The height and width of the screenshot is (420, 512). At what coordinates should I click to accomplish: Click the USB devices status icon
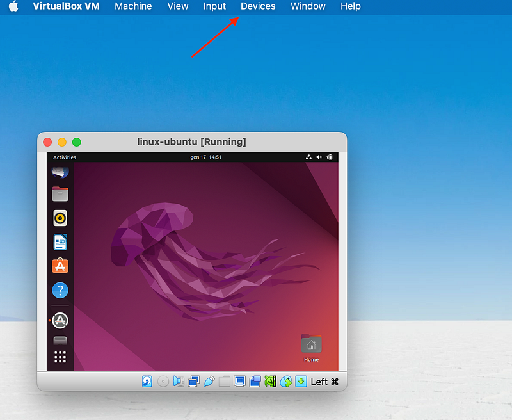tap(209, 381)
